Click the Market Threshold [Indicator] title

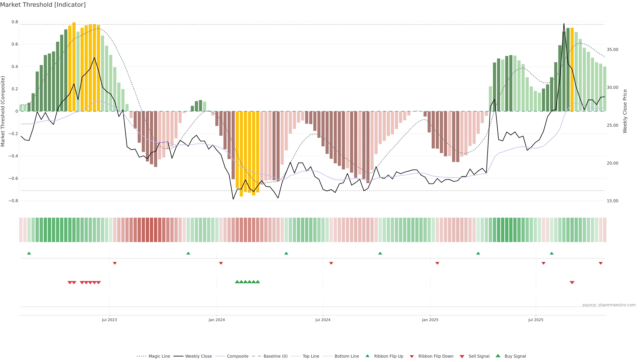tap(43, 5)
